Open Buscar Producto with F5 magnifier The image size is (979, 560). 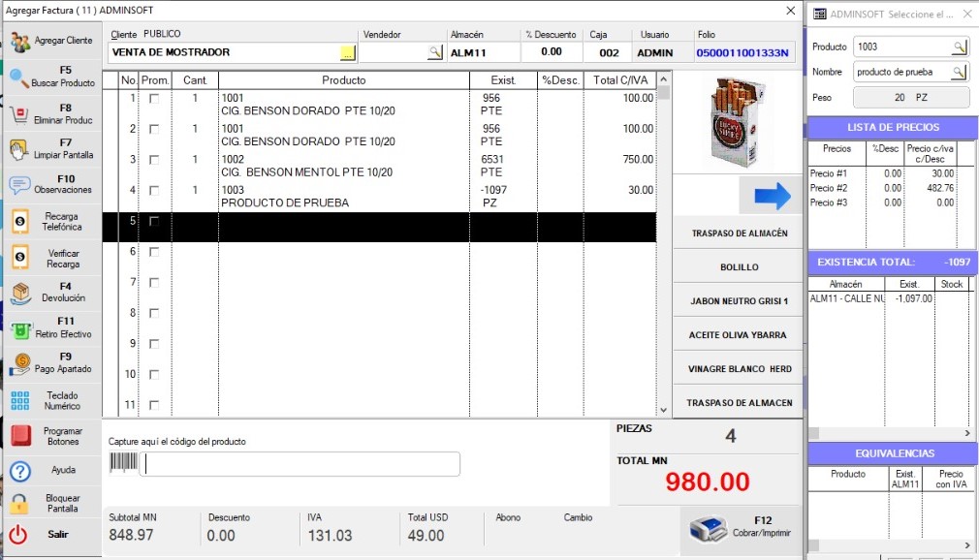[19, 78]
